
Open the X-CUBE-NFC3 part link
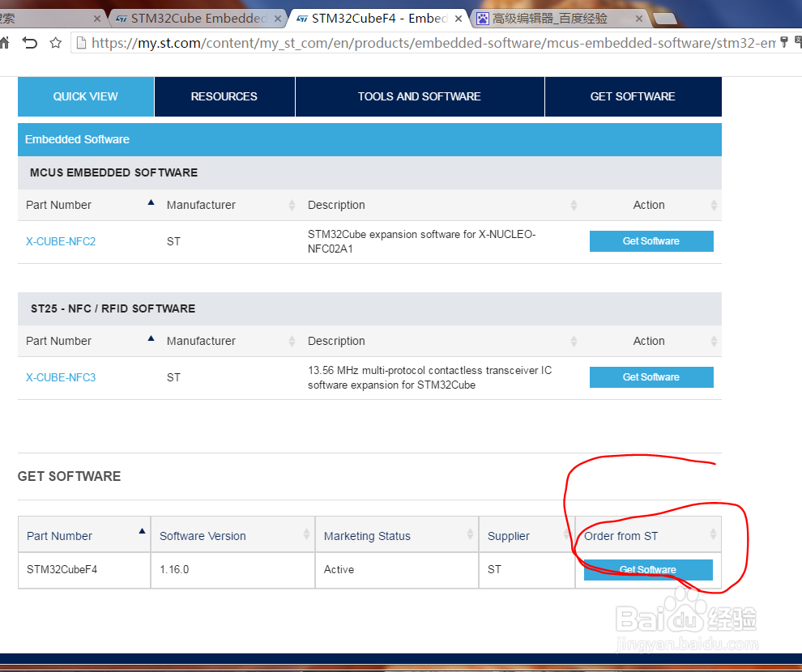click(x=61, y=377)
